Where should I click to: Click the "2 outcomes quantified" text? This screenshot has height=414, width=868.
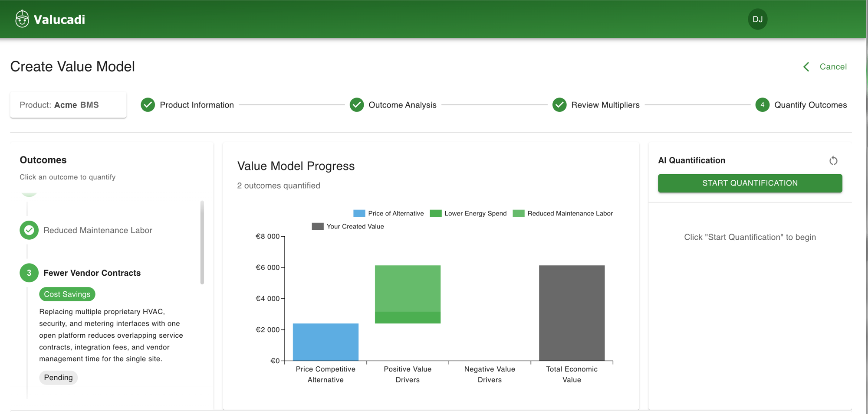pyautogui.click(x=279, y=186)
